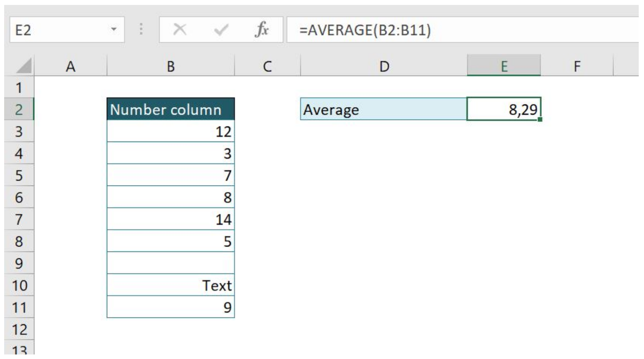Select row header 10
The height and width of the screenshot is (359, 644).
point(21,286)
